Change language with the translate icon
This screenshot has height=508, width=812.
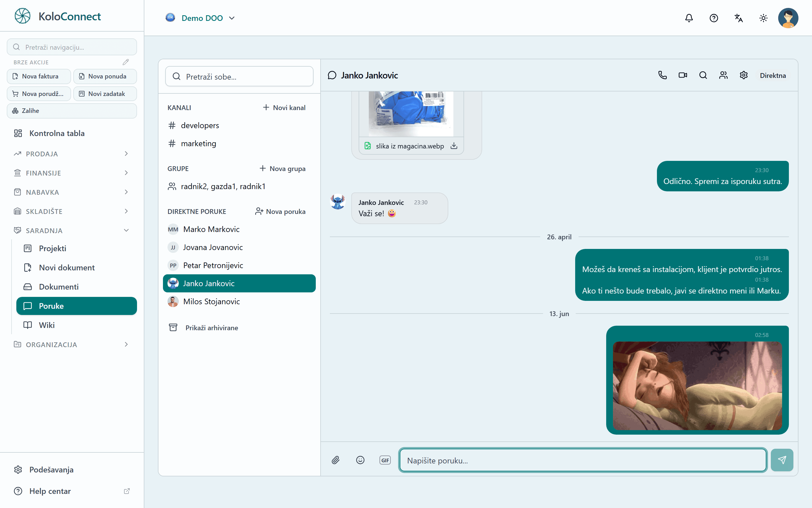coord(738,18)
